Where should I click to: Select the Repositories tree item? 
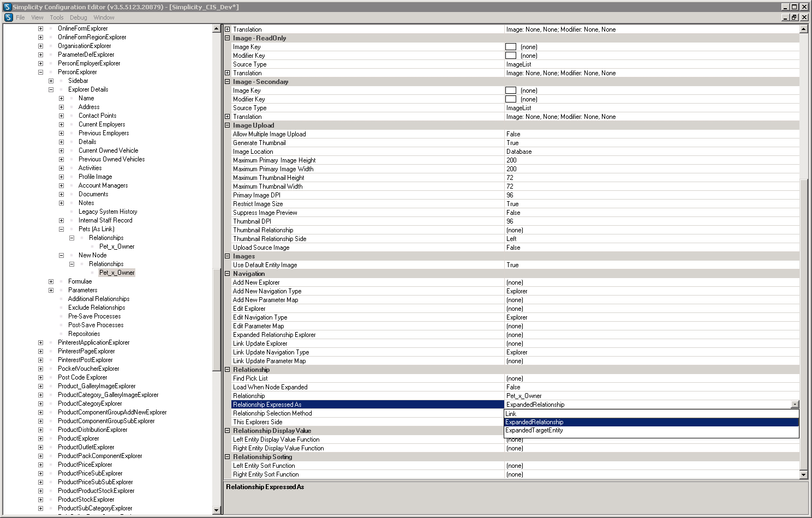point(84,334)
